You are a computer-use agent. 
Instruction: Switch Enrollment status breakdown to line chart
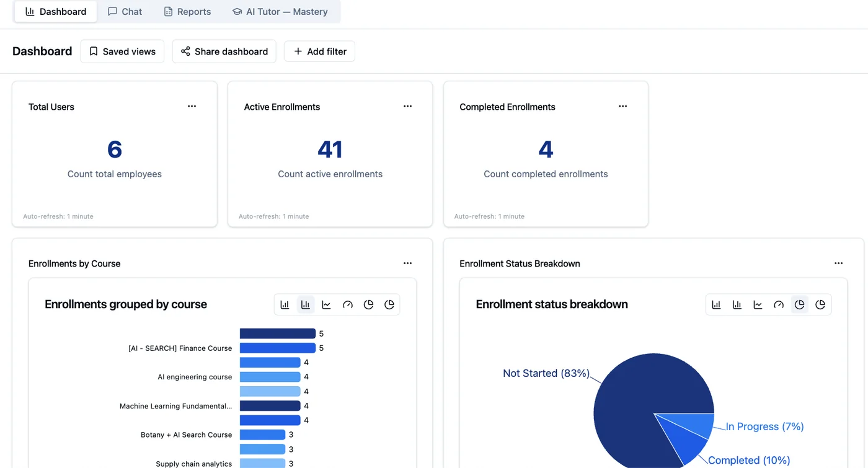click(758, 304)
